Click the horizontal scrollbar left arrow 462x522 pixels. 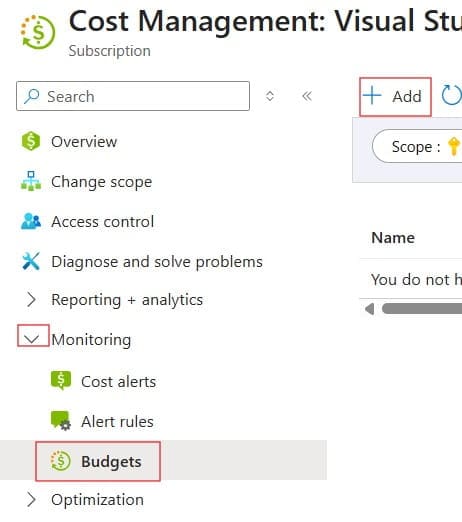(x=369, y=309)
